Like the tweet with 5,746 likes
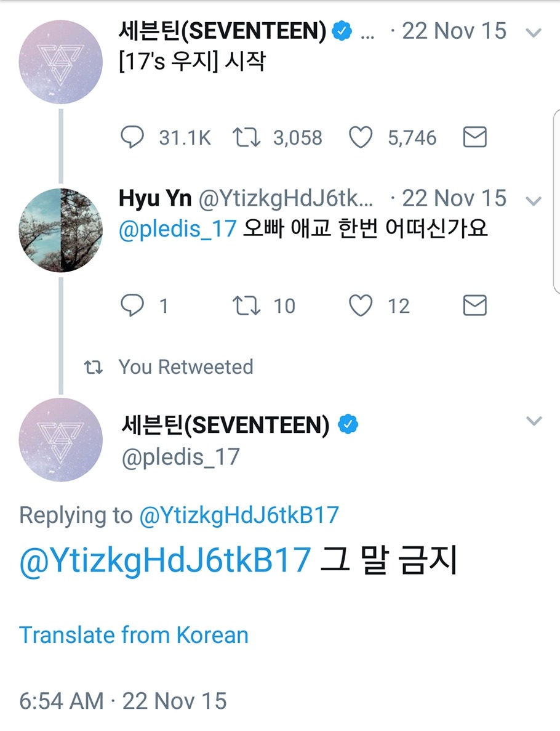560x731 pixels. click(x=361, y=137)
